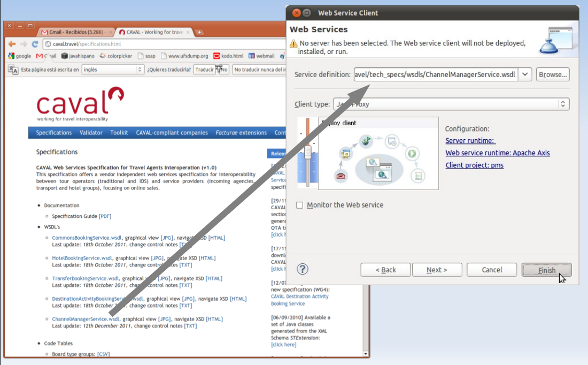Open the CAVAL-compliant companies menu item
This screenshot has width=588, height=365.
click(x=172, y=133)
